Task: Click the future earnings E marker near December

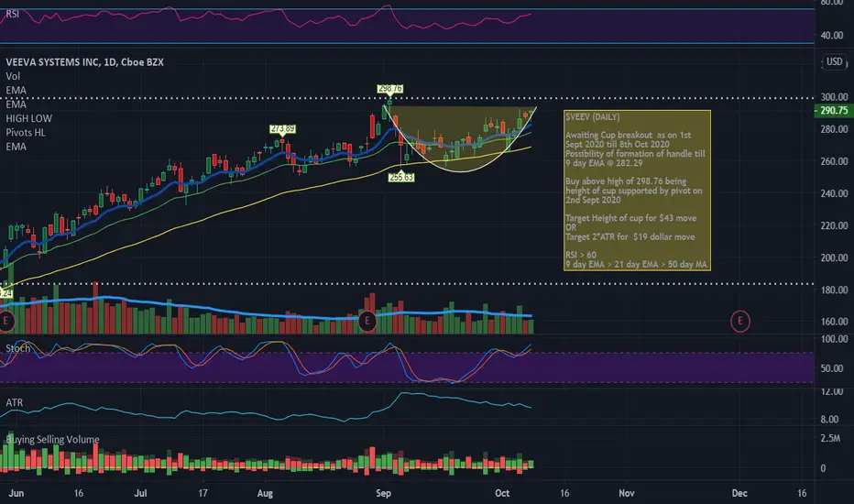Action: pos(739,321)
